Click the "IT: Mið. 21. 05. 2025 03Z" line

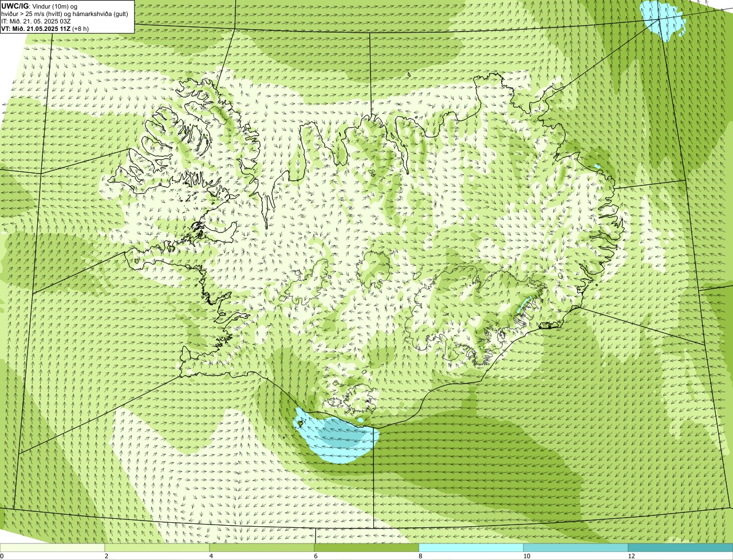click(x=36, y=21)
